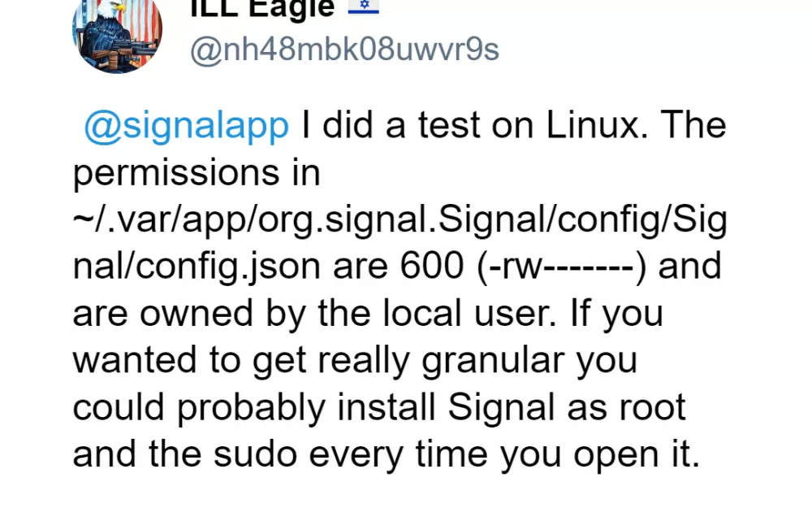Click the phrase open it at tweet end

click(637, 455)
